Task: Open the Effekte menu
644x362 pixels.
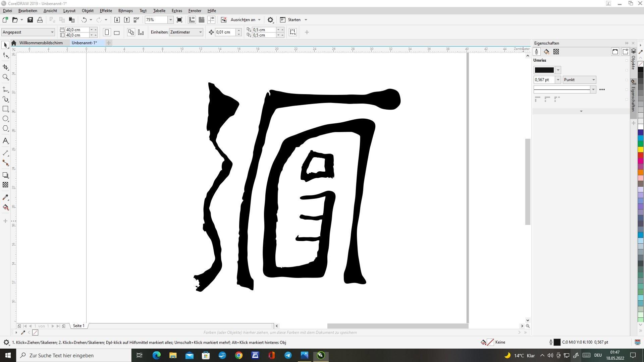Action: click(x=106, y=11)
